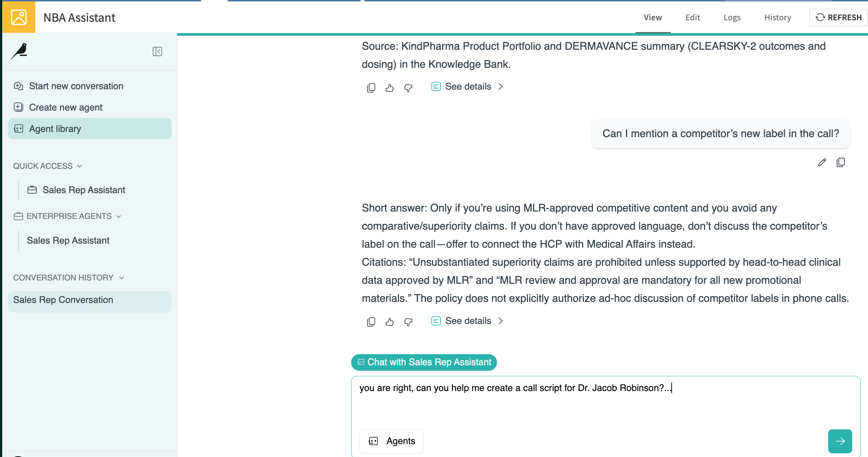Thumbs down the DERMAVANCE source response
Screen dimensions: 868x457
408,87
